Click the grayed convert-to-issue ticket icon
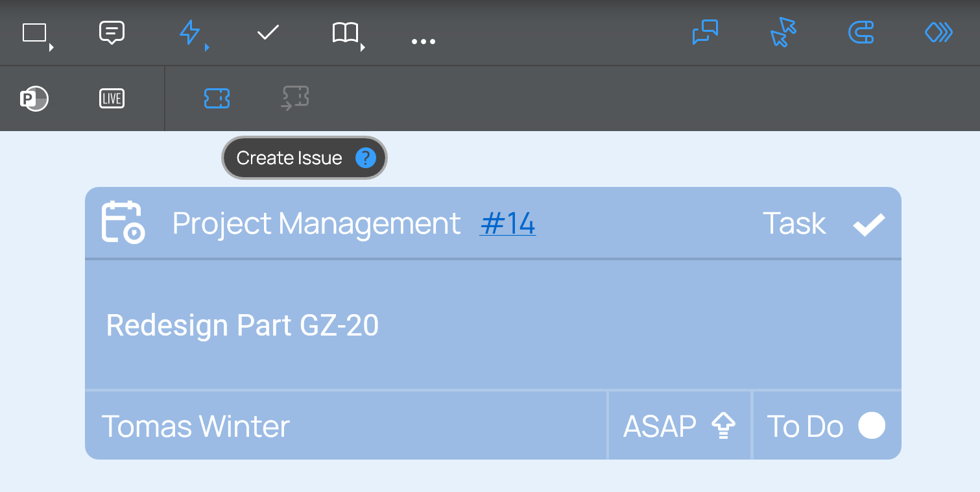Image resolution: width=980 pixels, height=492 pixels. coord(295,99)
